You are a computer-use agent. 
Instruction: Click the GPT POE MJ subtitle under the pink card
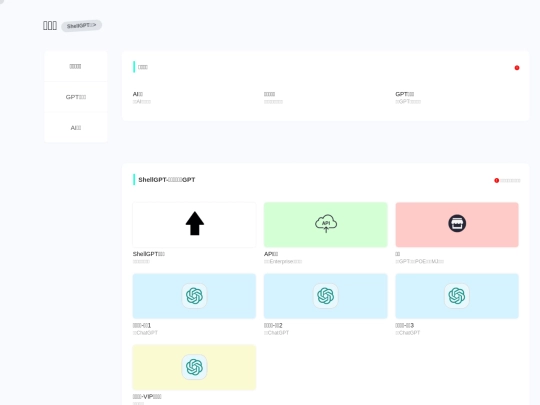click(x=419, y=261)
